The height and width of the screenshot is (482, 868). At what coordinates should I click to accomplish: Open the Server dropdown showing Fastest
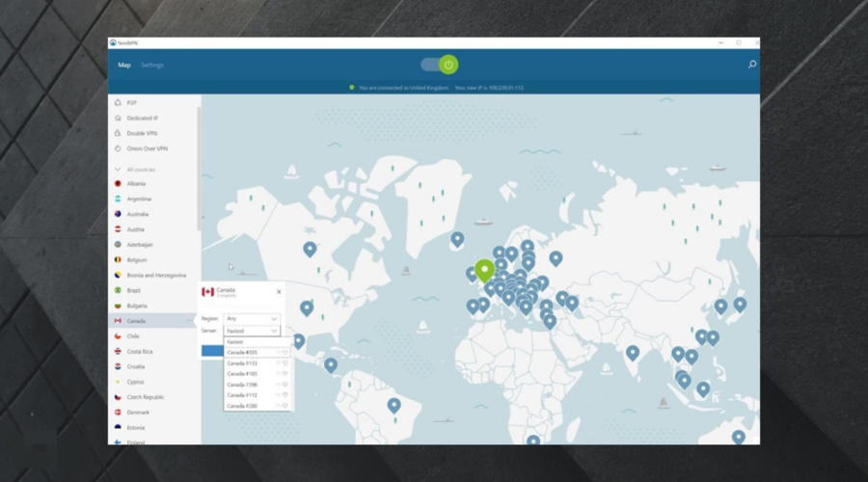(251, 331)
